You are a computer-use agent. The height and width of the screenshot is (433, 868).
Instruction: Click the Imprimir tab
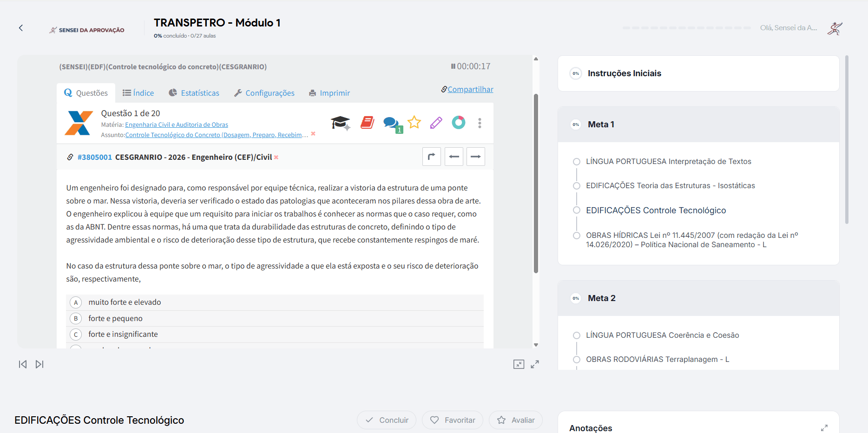329,93
